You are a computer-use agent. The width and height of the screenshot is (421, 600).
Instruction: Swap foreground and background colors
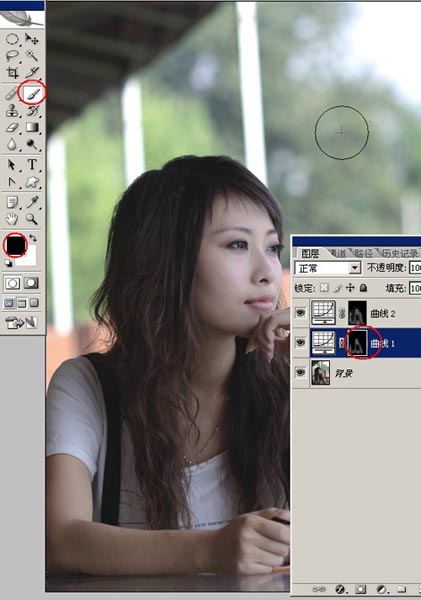[x=33, y=238]
